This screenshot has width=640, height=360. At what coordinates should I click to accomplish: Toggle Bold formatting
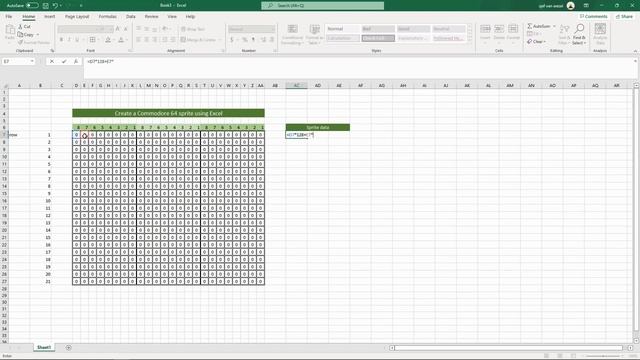click(61, 40)
